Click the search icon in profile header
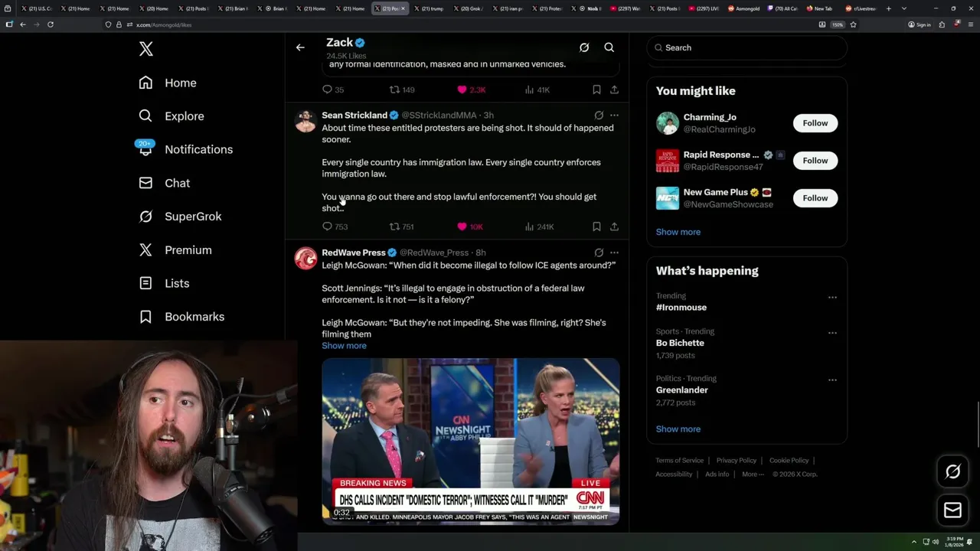This screenshot has height=551, width=980. (x=609, y=47)
